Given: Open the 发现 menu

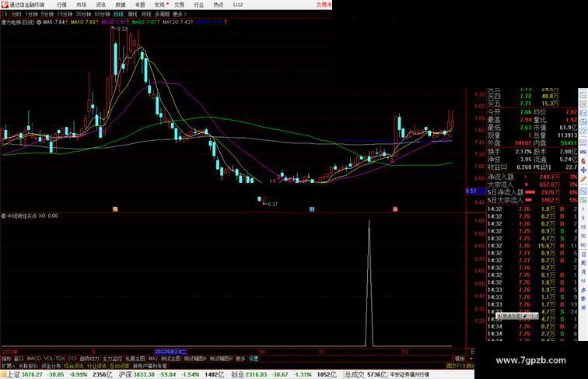Looking at the screenshot, I should (159, 5).
